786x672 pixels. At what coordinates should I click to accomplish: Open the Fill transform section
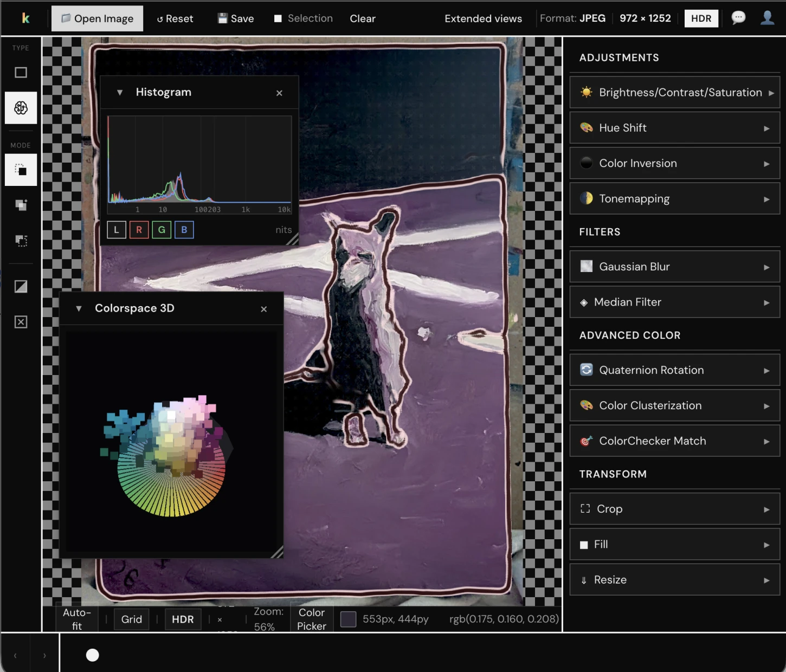[674, 544]
